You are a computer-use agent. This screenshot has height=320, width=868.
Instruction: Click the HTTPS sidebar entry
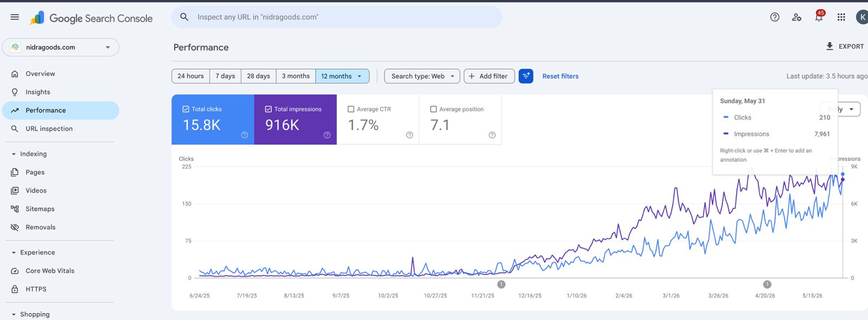pos(61,290)
